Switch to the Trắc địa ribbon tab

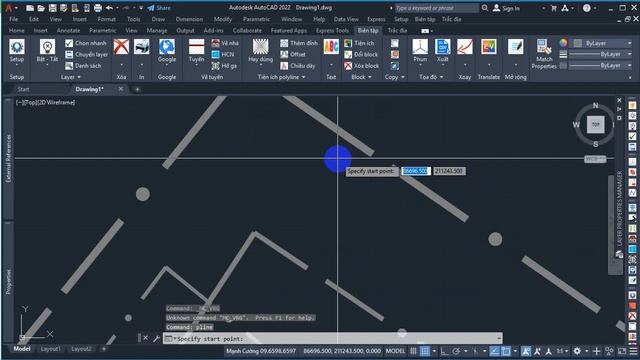pos(397,31)
